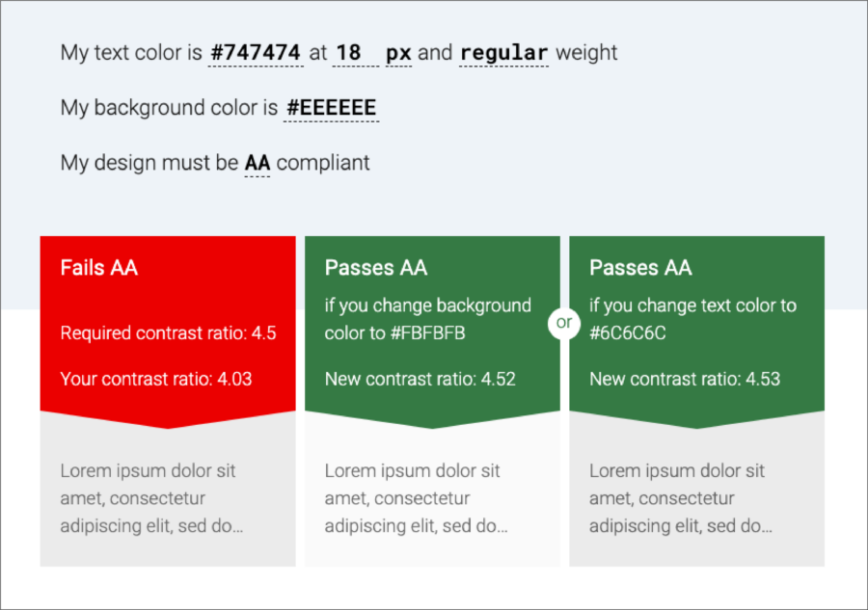
Task: Click the 'New contrast ratio: 4.52' text
Action: click(x=420, y=379)
